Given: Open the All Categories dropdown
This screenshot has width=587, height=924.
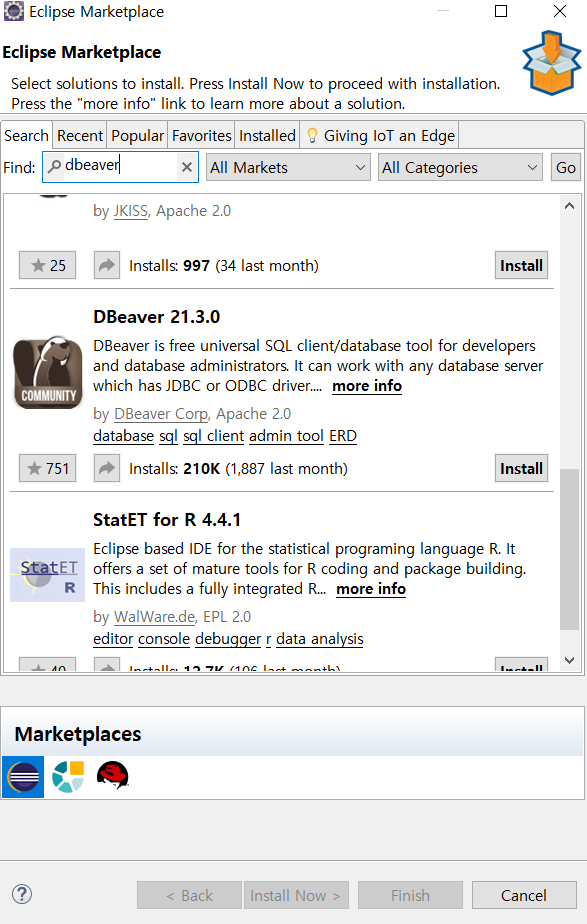Looking at the screenshot, I should tap(460, 167).
